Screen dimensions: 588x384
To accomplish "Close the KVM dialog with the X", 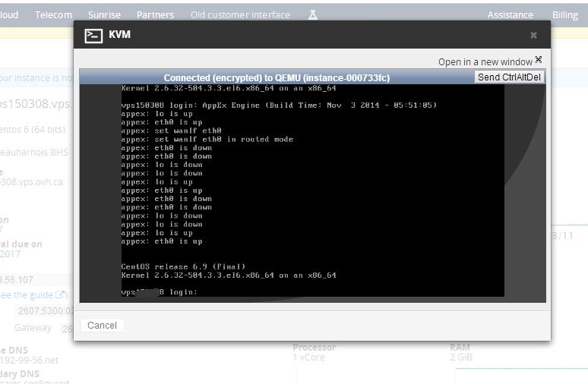I will pos(533,35).
